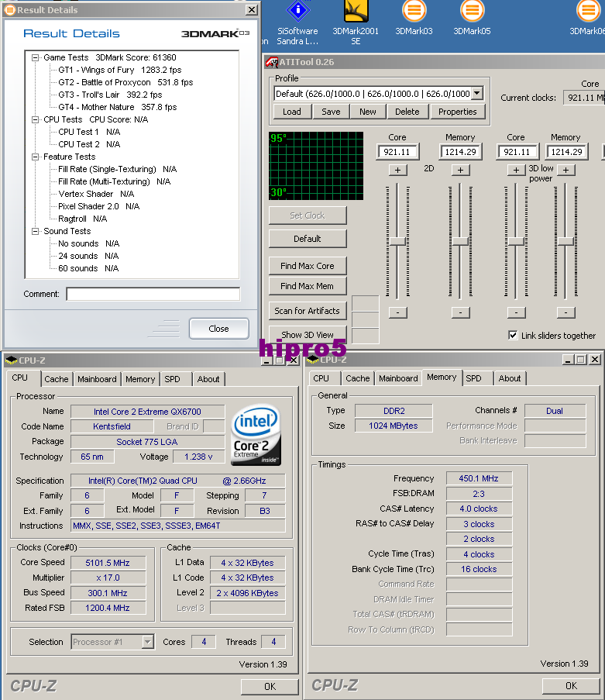Click the Result Details title bar icon
The height and width of the screenshot is (700, 605).
[9, 10]
